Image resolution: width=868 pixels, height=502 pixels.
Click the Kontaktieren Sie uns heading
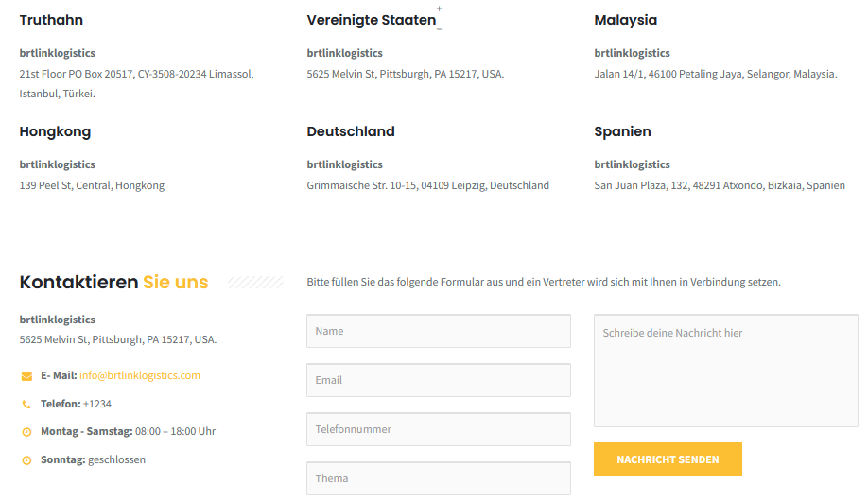tap(113, 282)
